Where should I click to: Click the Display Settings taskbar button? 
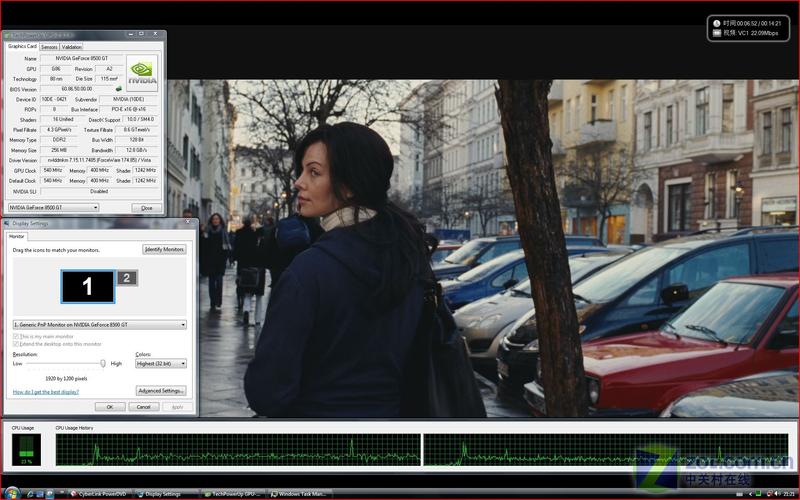coord(166,494)
